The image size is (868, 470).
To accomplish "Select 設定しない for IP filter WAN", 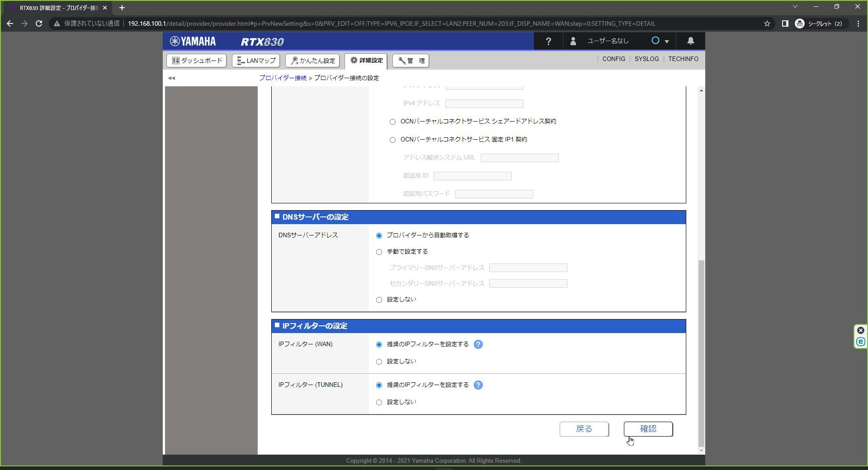I will (379, 362).
